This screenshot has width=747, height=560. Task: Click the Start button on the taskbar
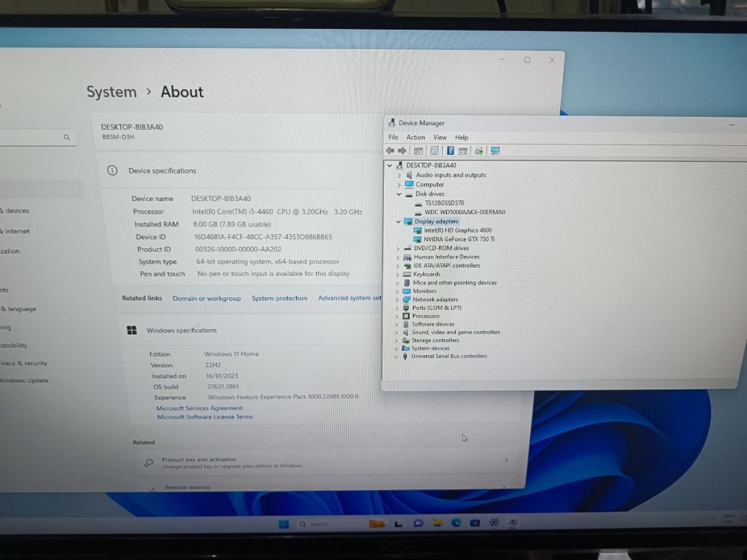click(x=284, y=524)
